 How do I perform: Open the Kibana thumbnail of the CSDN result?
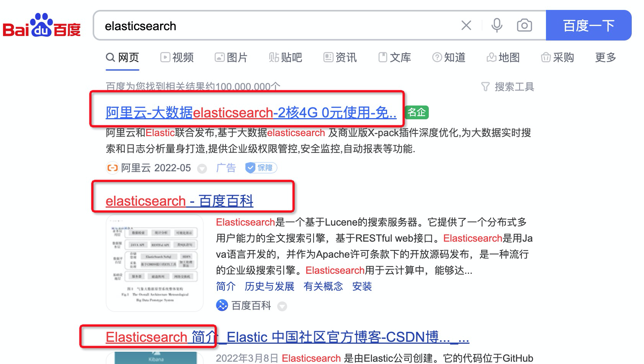point(155,358)
